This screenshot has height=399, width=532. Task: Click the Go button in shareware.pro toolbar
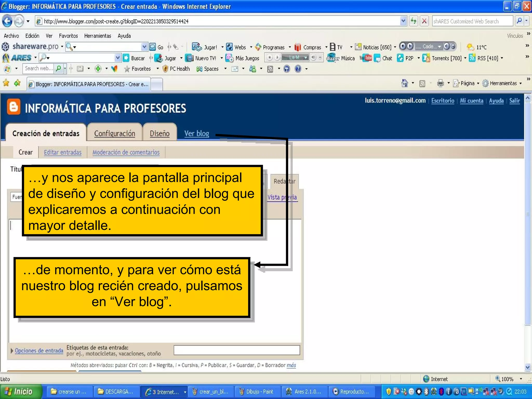156,47
